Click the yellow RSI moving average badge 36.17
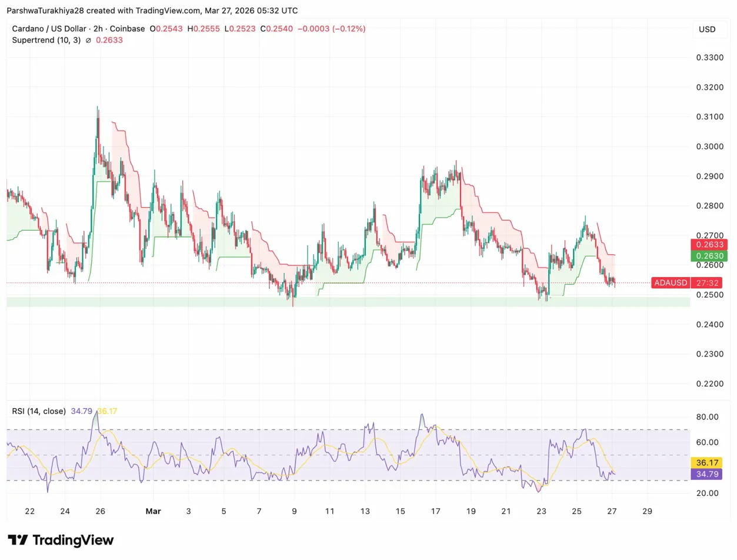The width and height of the screenshot is (737, 560). click(706, 463)
